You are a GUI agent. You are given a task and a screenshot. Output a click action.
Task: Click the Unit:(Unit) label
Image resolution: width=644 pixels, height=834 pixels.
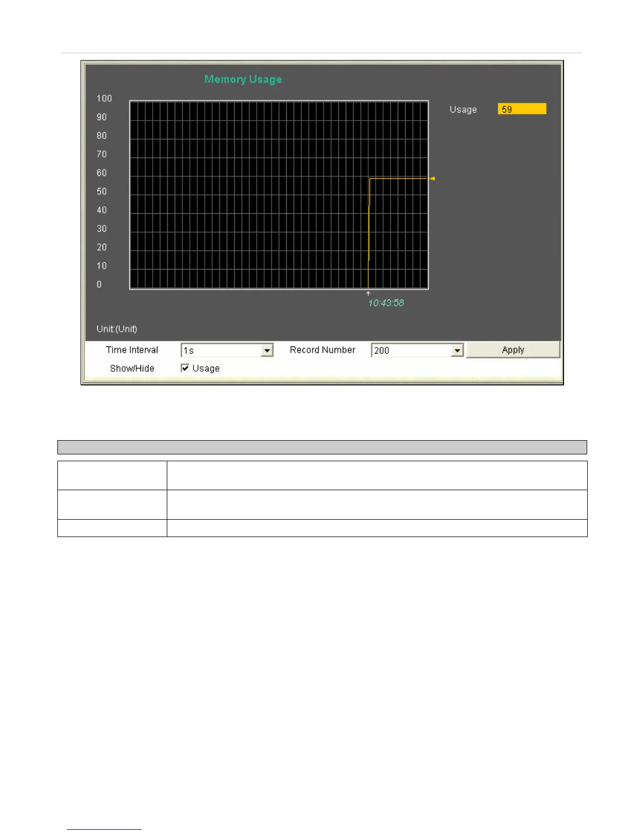(x=117, y=329)
